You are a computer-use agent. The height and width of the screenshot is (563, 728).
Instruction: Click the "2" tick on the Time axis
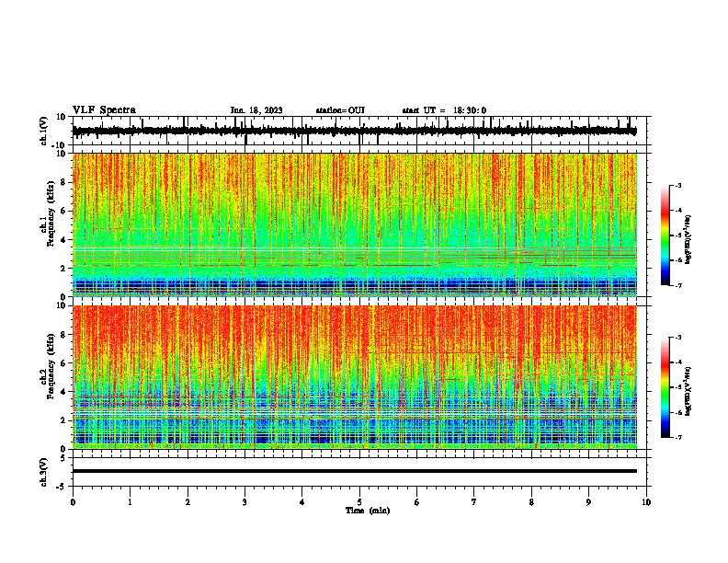[x=188, y=502]
